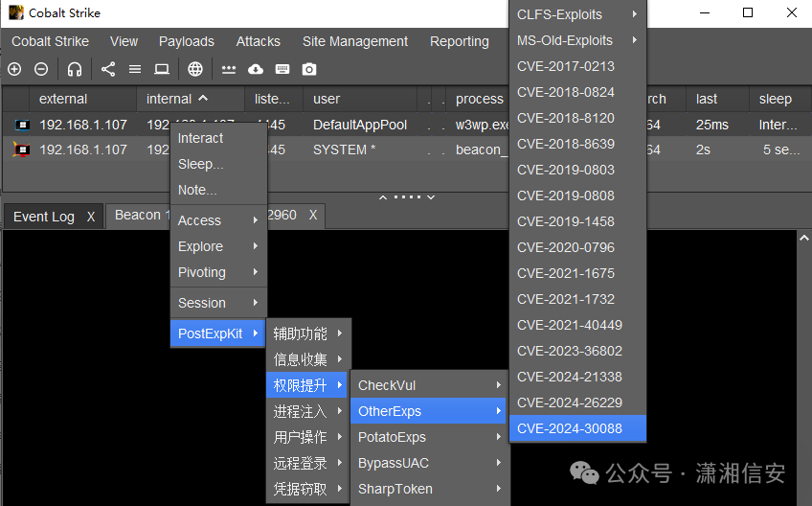812x506 pixels.
Task: Expand the 信息收集 submenu
Action: point(308,359)
